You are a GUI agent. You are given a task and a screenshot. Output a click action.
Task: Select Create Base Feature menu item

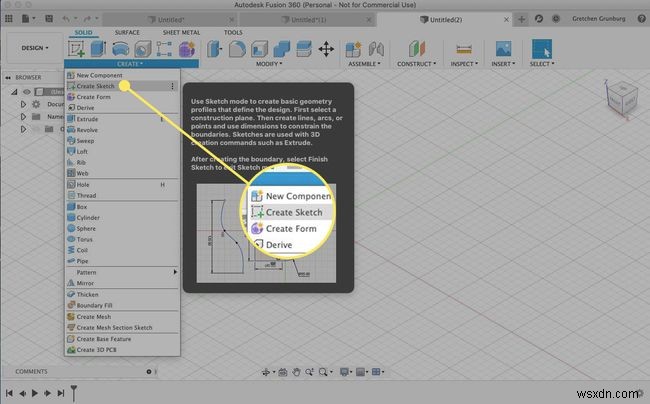pos(122,339)
